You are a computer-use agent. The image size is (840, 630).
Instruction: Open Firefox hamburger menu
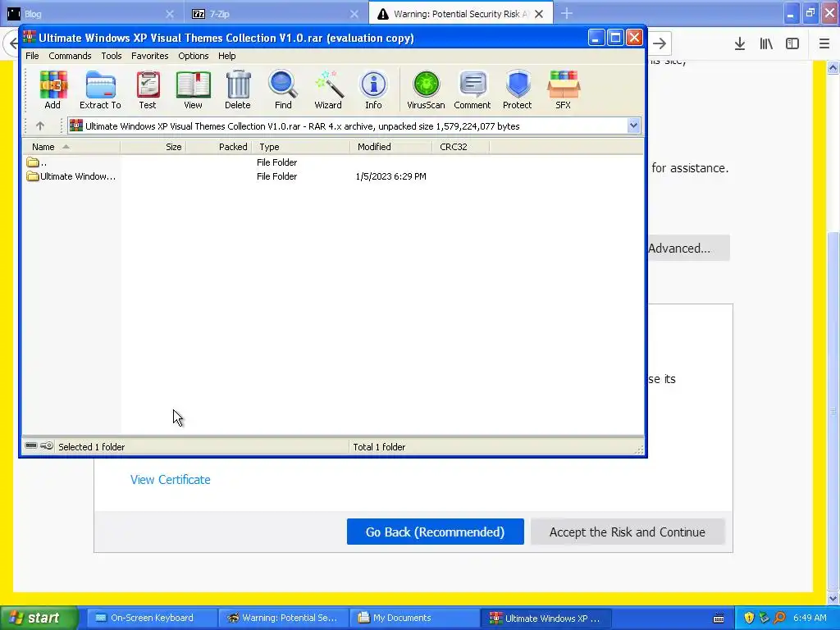tap(824, 44)
